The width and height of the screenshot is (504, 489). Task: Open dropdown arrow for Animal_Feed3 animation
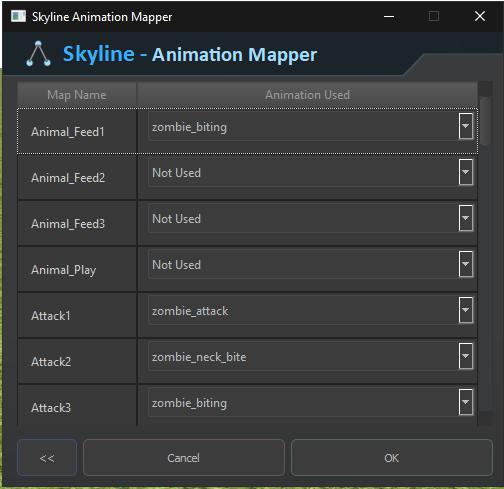(466, 218)
